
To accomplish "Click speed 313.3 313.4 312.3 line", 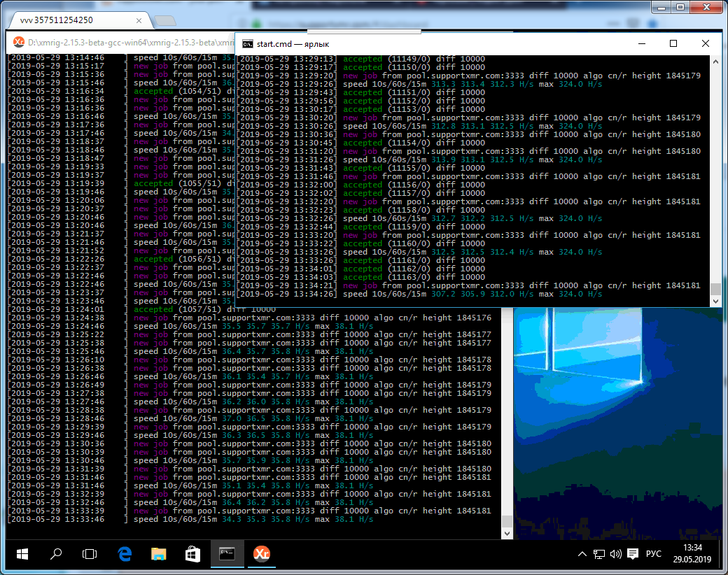I will tap(419, 84).
